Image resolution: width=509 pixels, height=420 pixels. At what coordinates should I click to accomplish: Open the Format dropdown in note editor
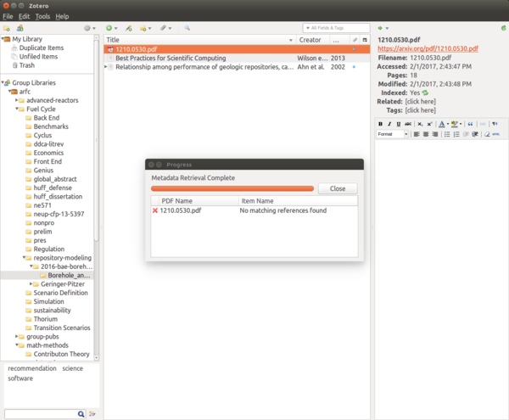(393, 134)
